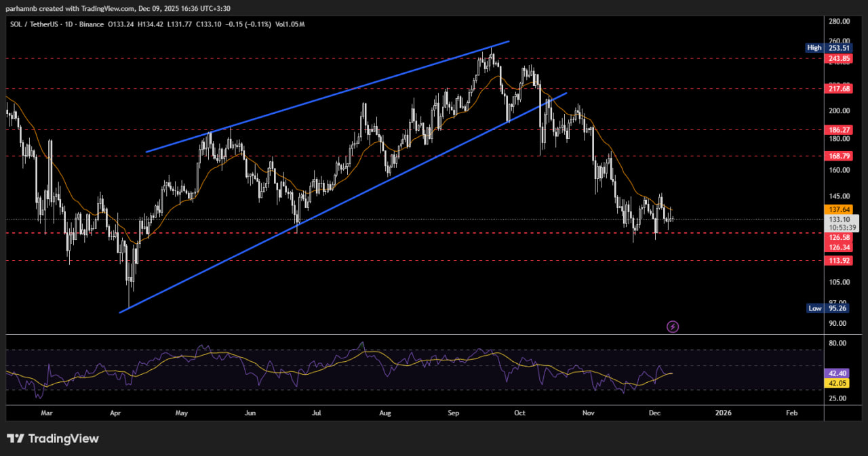Click the 186.27 red price label
The image size is (868, 456).
coord(839,129)
